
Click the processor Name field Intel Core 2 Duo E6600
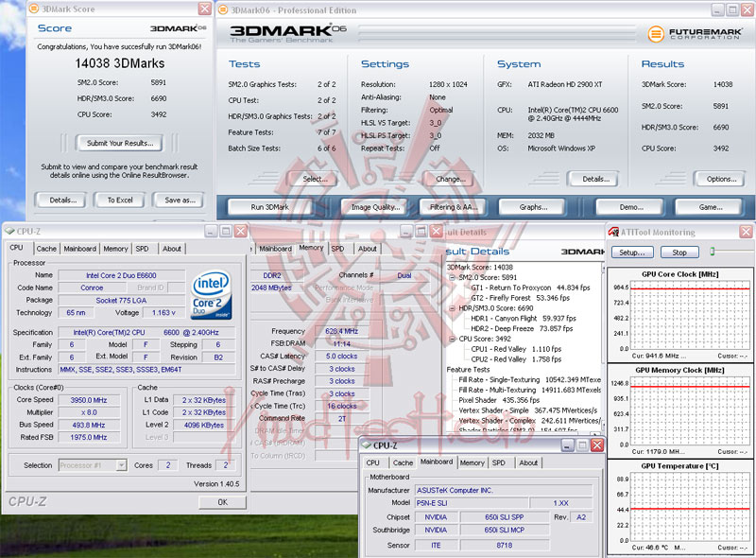tap(121, 275)
